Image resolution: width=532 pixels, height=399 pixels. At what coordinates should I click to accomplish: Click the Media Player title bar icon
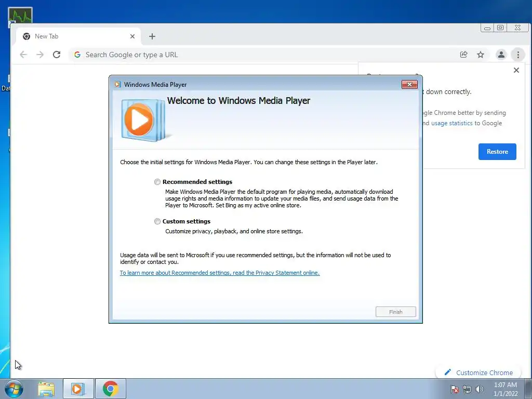coord(117,85)
